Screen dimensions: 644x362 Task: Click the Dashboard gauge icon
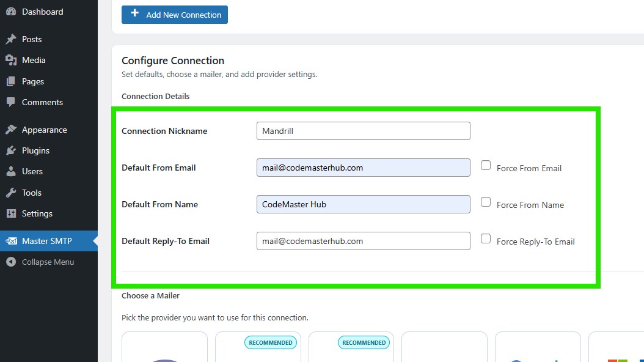click(x=11, y=12)
